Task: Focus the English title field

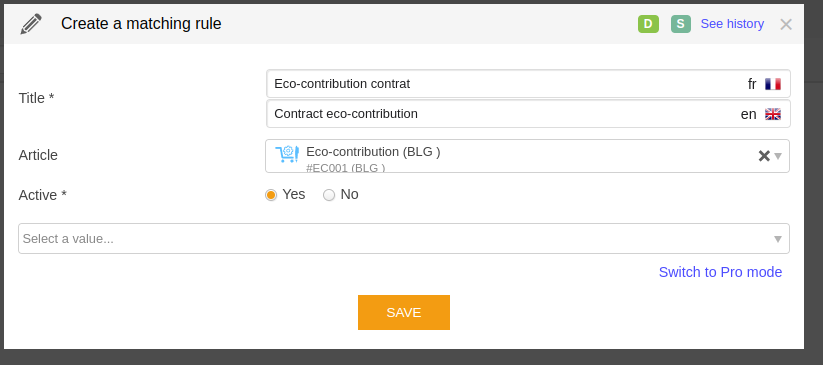Action: (x=528, y=114)
